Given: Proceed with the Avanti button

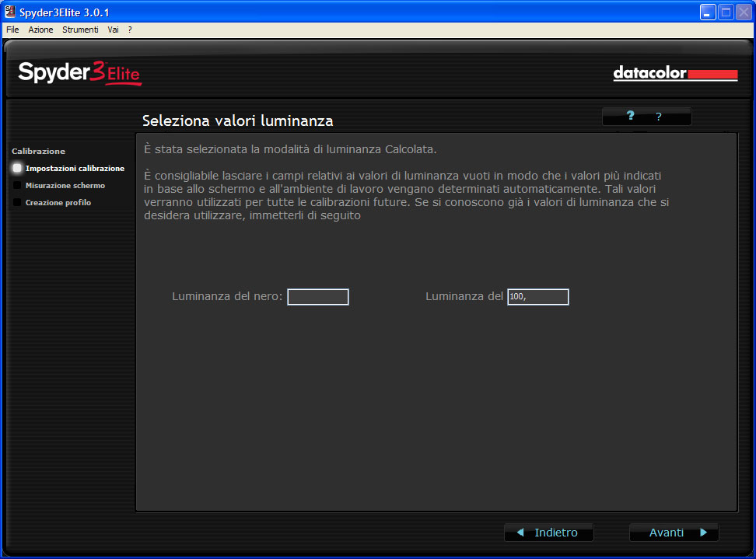Looking at the screenshot, I should 674,533.
